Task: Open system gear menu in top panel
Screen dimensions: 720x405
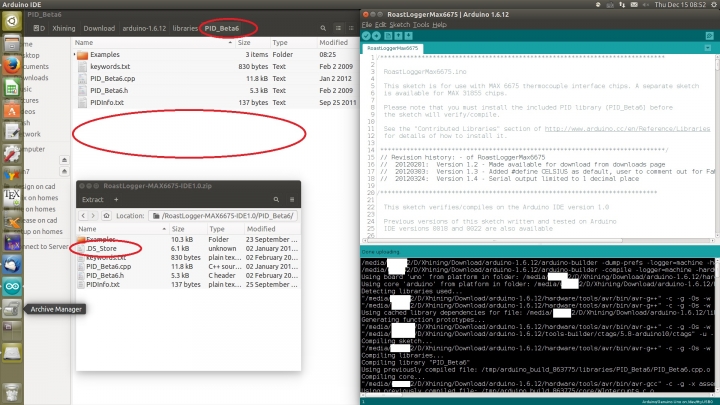Action: pos(714,5)
